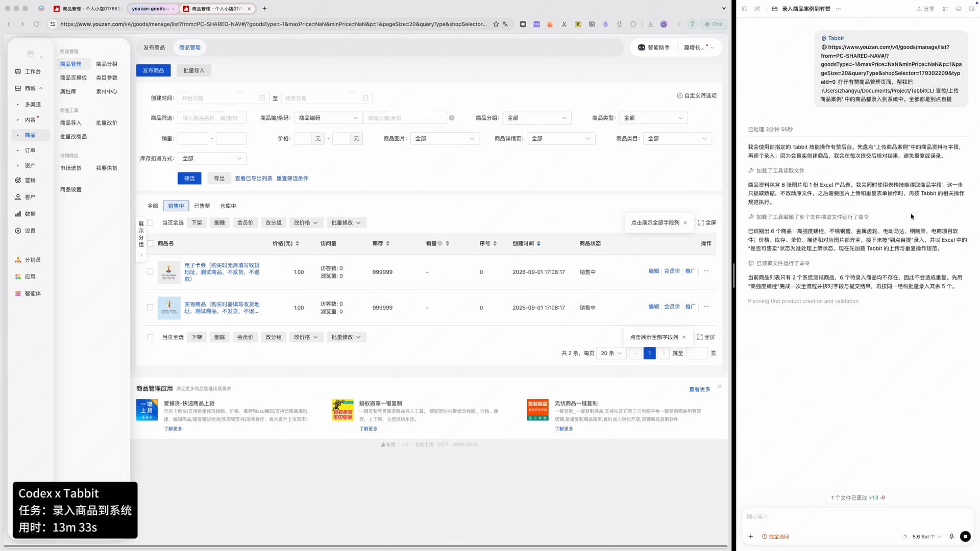Viewport: 980px width, 551px height.
Task: Click the Chat button in browser toolbar
Action: pos(714,24)
